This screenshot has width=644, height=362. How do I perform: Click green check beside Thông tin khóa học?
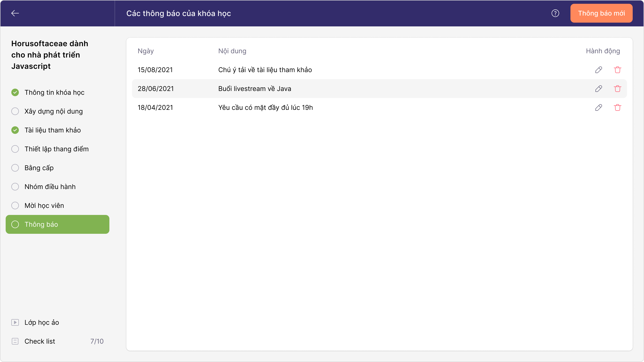coord(15,92)
